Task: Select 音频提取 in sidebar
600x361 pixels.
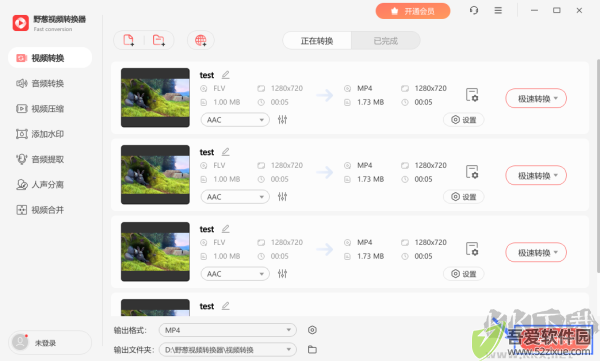Action: coord(50,159)
